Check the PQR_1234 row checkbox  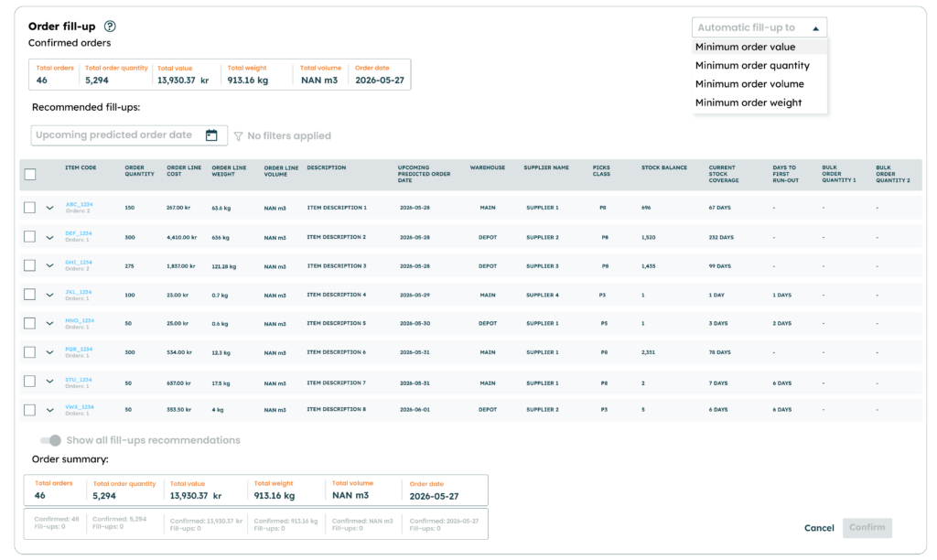coord(30,352)
